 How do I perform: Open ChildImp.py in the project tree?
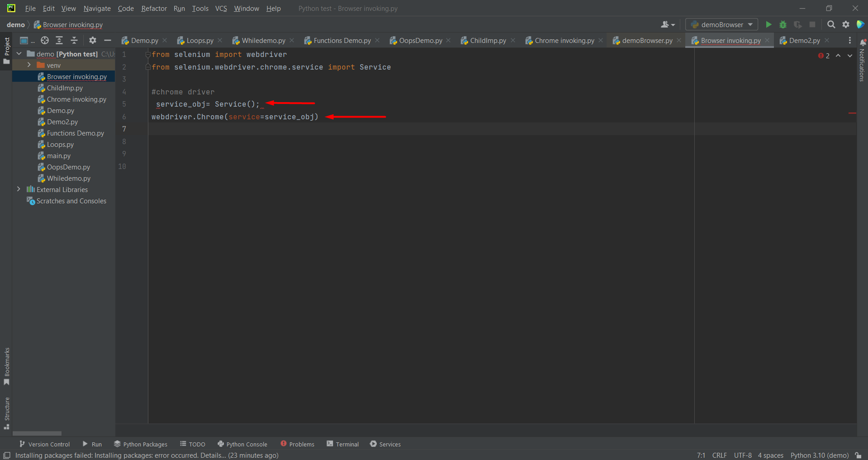(65, 88)
